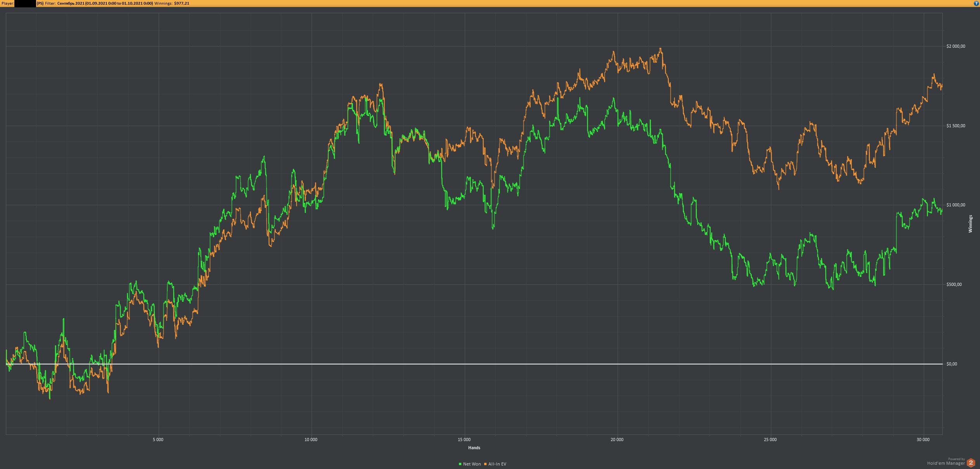Click the green Net Won legend square
This screenshot has height=469, width=980.
coord(460,464)
